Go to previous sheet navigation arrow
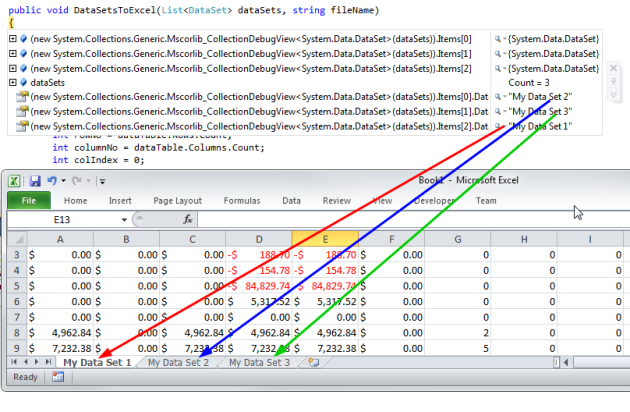 26,362
